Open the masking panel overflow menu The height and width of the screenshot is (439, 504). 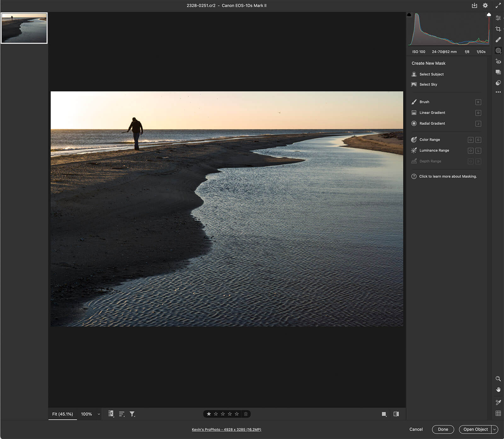(x=498, y=92)
